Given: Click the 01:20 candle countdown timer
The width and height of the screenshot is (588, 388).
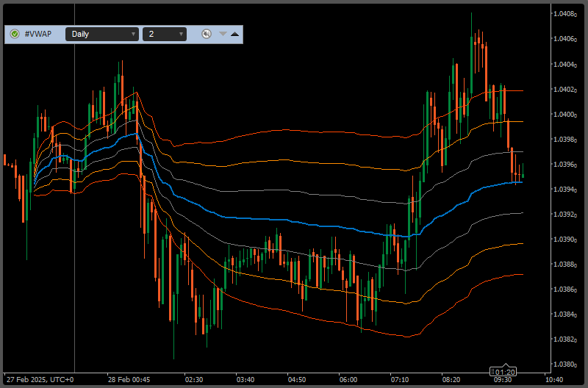Looking at the screenshot, I should [x=504, y=372].
